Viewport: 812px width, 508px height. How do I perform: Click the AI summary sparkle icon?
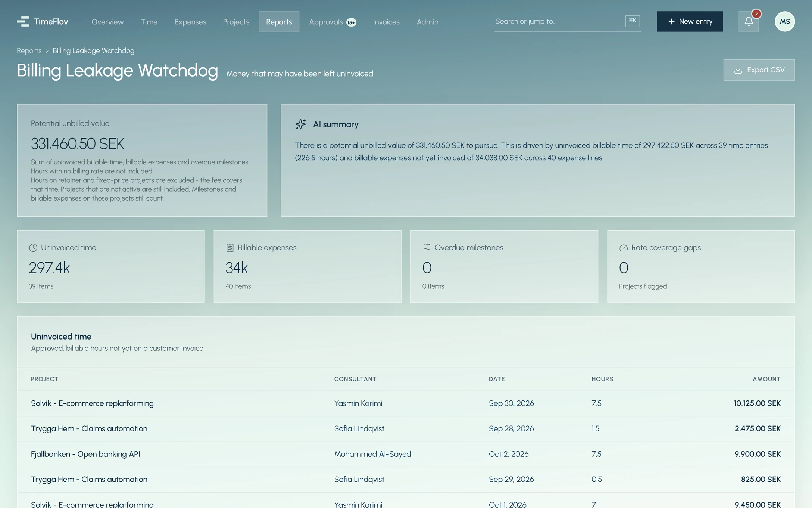tap(300, 124)
